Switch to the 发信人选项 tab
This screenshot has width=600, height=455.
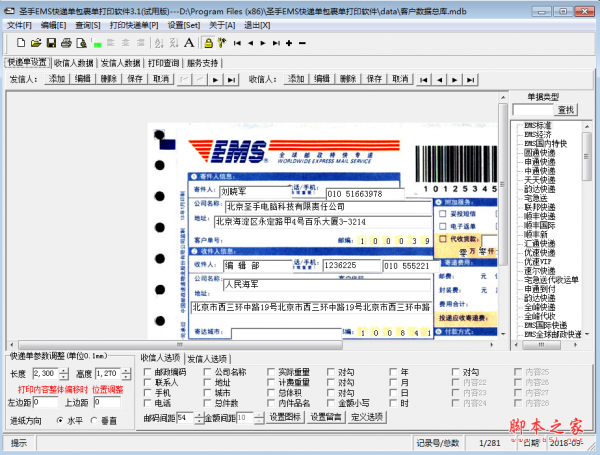coord(207,359)
